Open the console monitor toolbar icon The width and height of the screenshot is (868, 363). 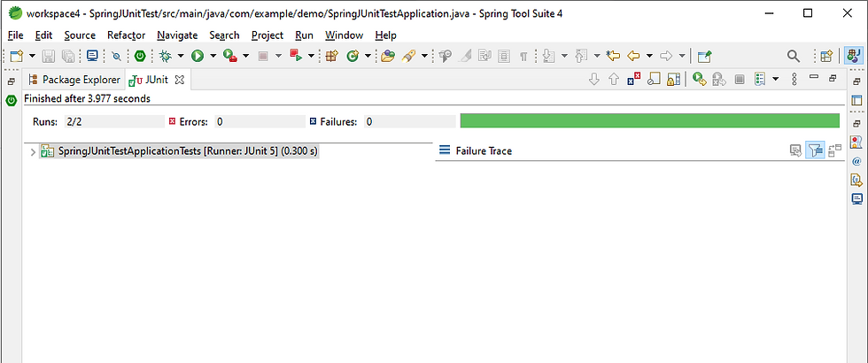[92, 56]
